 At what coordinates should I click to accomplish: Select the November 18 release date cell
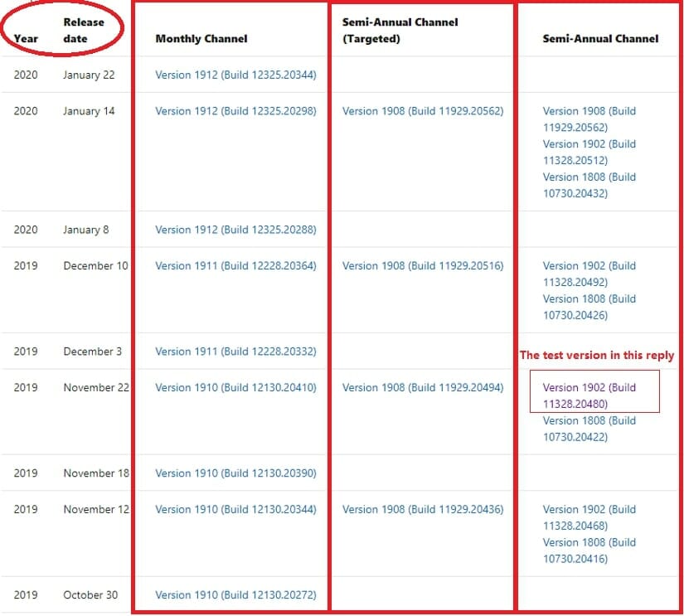click(96, 473)
